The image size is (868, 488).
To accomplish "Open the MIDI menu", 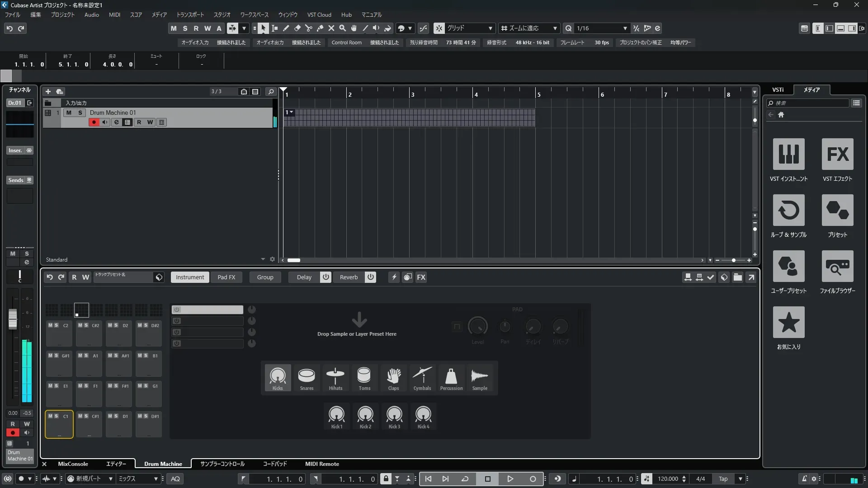I will pos(114,14).
